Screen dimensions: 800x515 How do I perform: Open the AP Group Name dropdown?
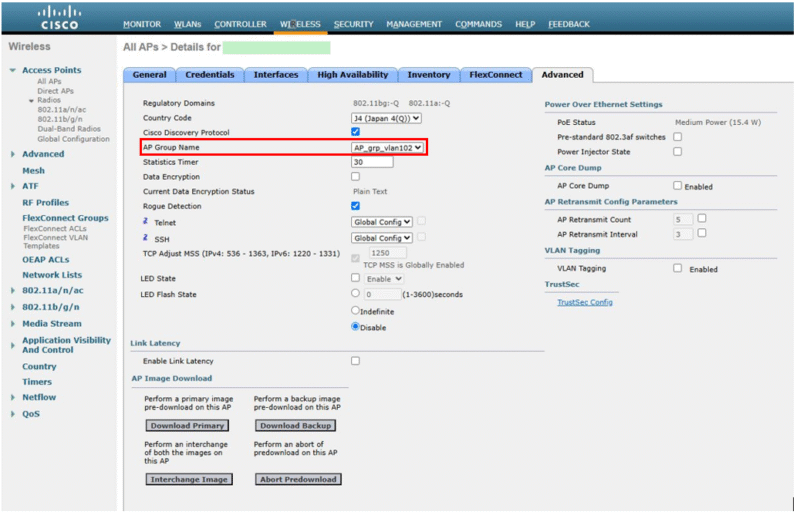[x=387, y=148]
